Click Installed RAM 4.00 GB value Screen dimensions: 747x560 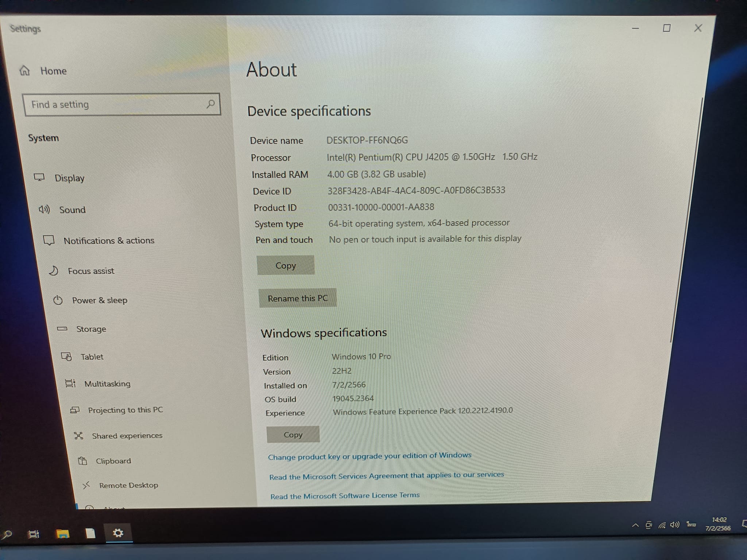point(376,174)
